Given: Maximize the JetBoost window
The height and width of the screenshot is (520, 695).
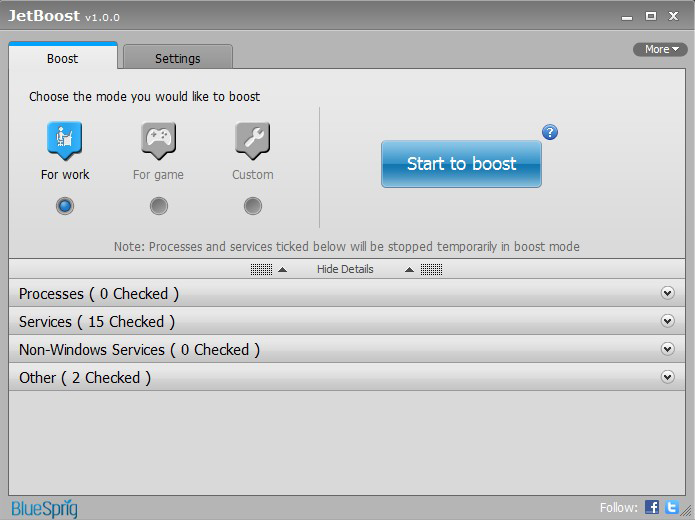Looking at the screenshot, I should [x=651, y=16].
